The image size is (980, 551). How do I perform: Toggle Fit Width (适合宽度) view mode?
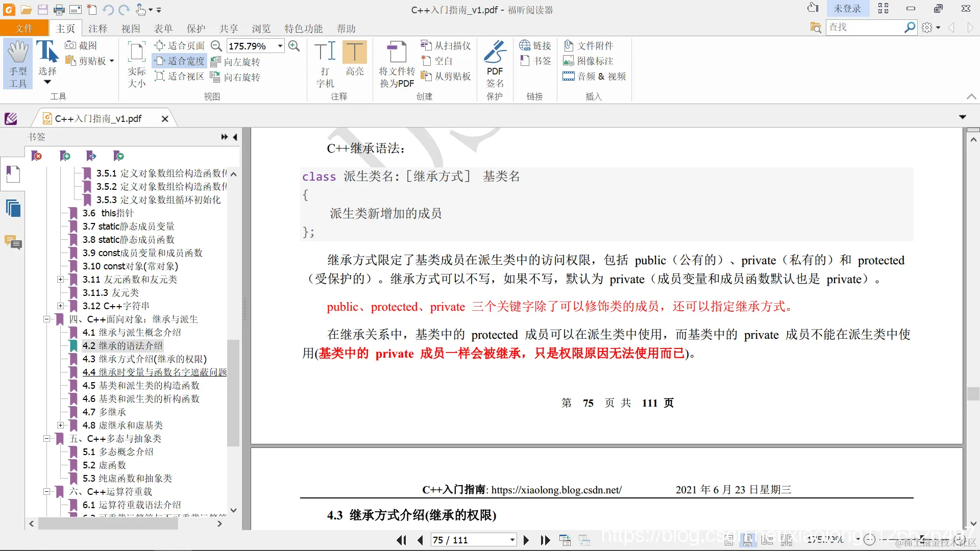pos(180,61)
